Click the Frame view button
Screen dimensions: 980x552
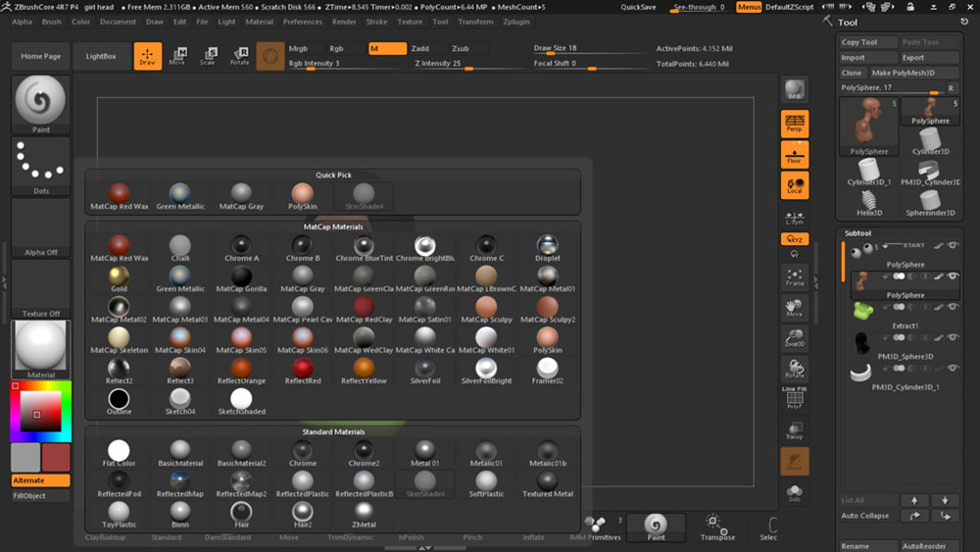click(x=795, y=276)
